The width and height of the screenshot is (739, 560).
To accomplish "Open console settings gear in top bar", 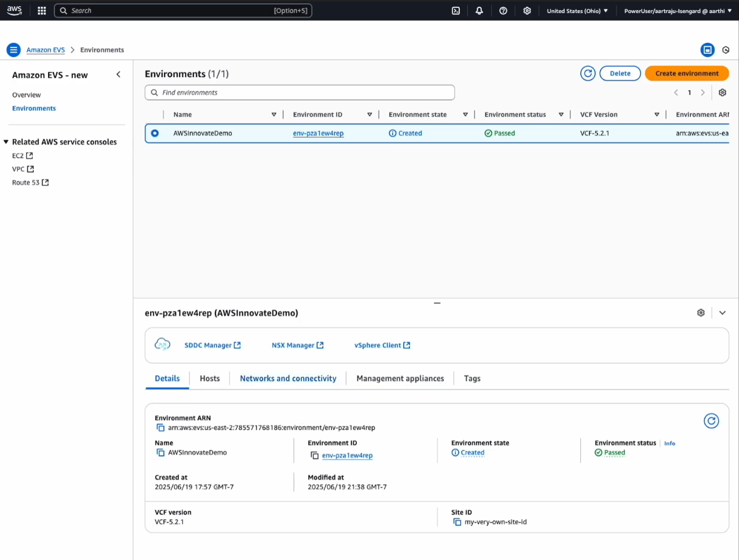I will (527, 11).
